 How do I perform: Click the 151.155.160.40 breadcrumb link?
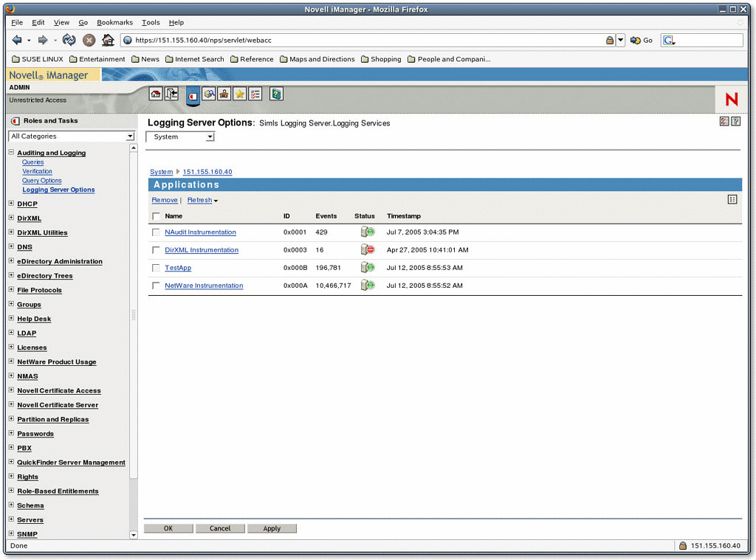207,172
